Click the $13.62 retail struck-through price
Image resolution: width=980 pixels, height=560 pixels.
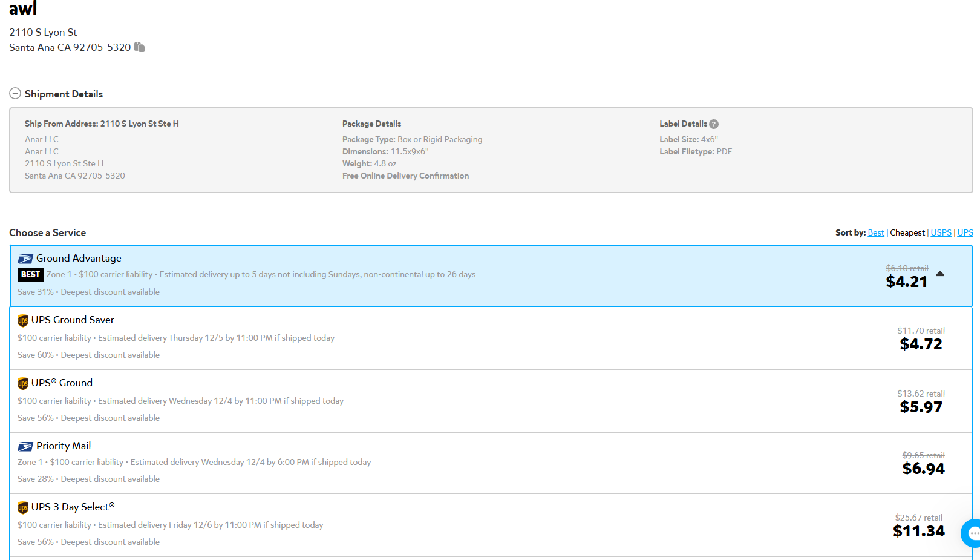click(921, 394)
